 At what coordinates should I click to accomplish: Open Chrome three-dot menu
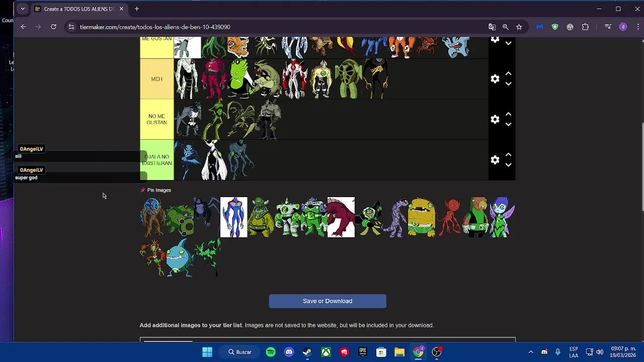637,27
